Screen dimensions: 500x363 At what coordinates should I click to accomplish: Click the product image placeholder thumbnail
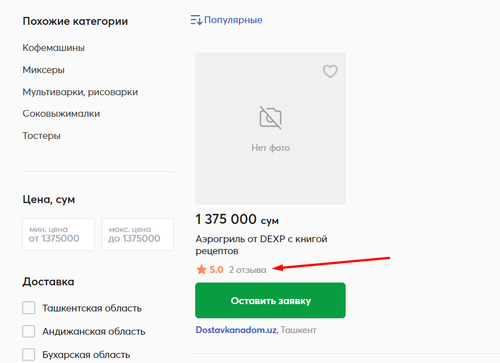point(270,128)
